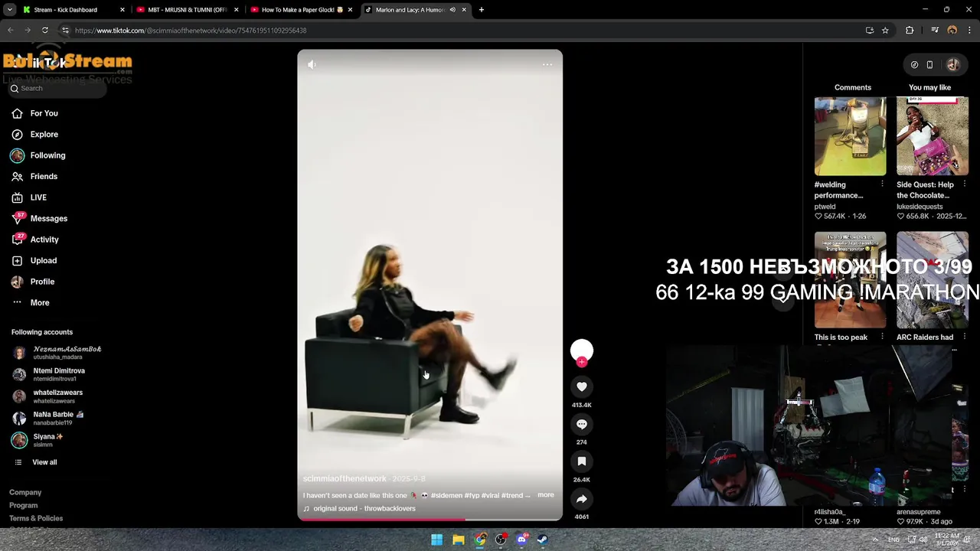The height and width of the screenshot is (551, 980).
Task: Open the Side Quest chocolate video thumbnail
Action: click(x=933, y=136)
